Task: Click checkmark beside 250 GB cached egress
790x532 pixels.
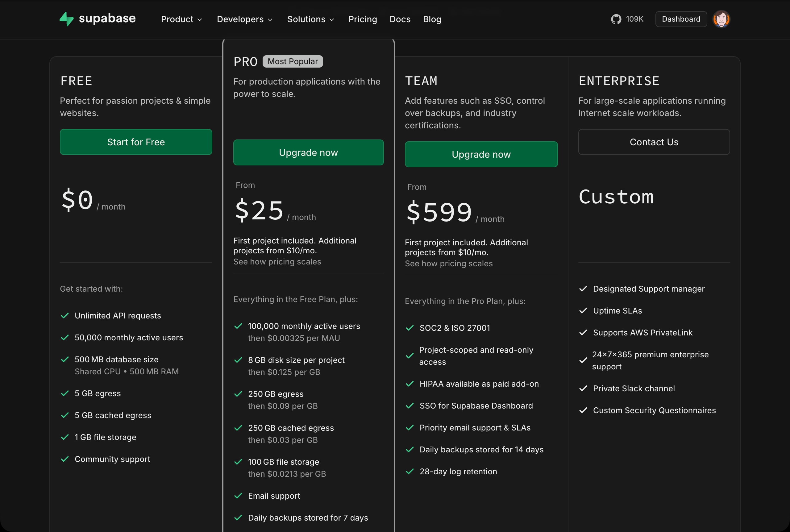Action: point(238,428)
